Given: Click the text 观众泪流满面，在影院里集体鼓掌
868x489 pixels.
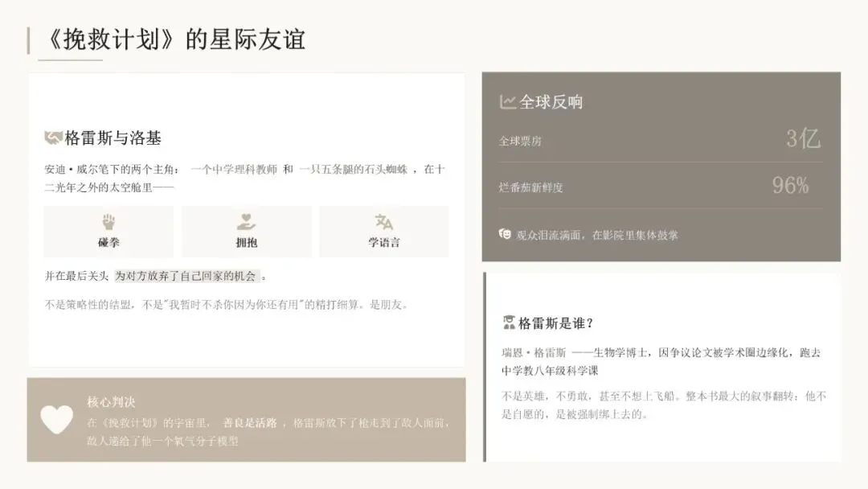Looking at the screenshot, I should click(596, 235).
